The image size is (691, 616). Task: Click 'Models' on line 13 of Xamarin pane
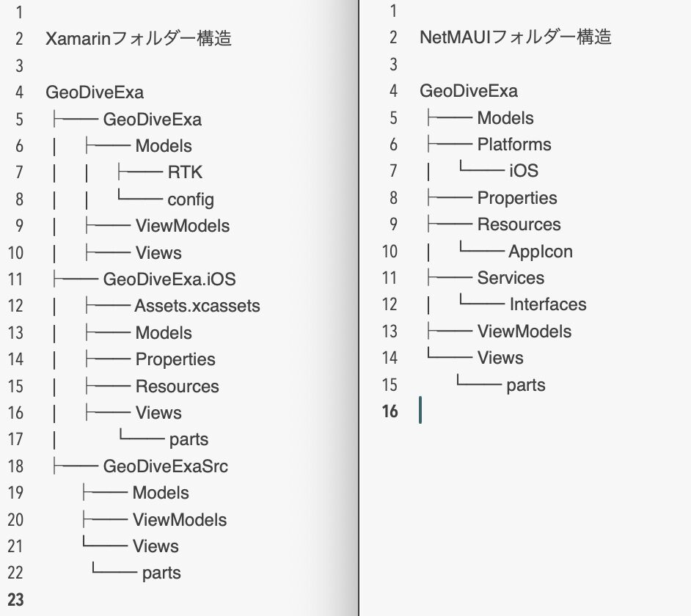point(164,333)
